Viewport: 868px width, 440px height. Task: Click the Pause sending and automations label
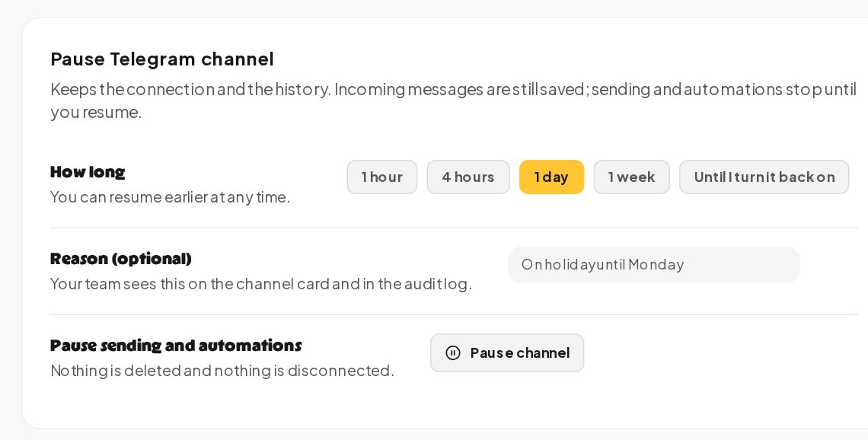coord(176,346)
